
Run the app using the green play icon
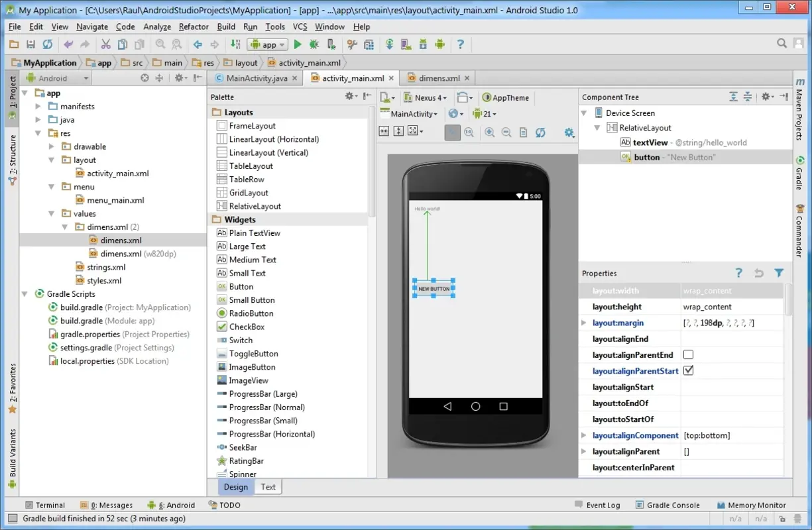[x=298, y=44]
